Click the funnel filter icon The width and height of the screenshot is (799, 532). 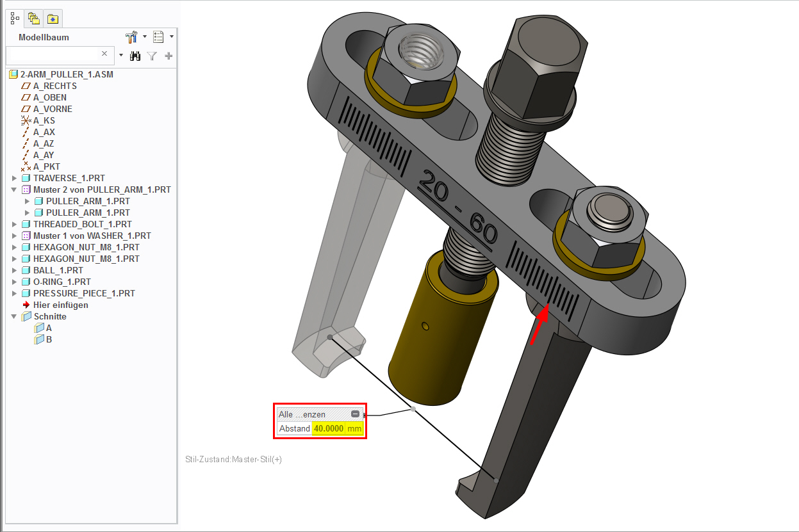152,56
